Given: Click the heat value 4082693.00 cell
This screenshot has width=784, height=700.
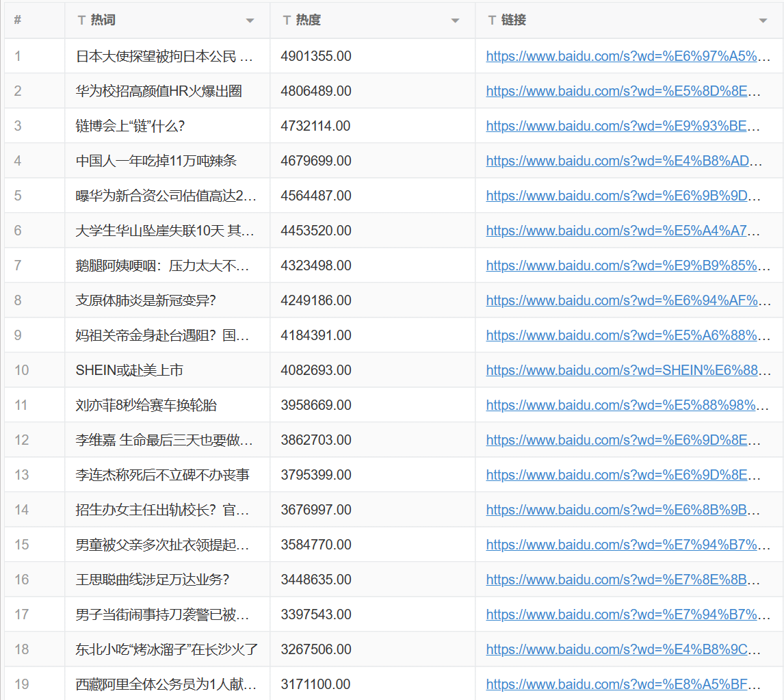Looking at the screenshot, I should click(316, 370).
